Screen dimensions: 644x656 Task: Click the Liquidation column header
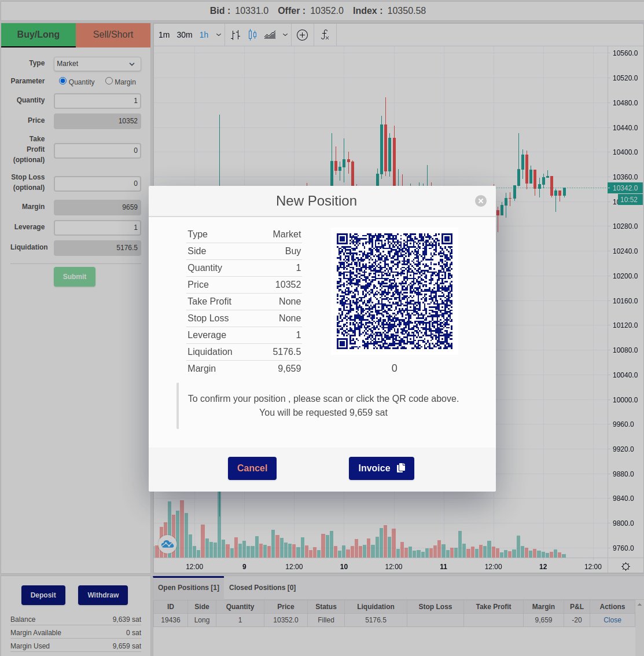coord(376,607)
